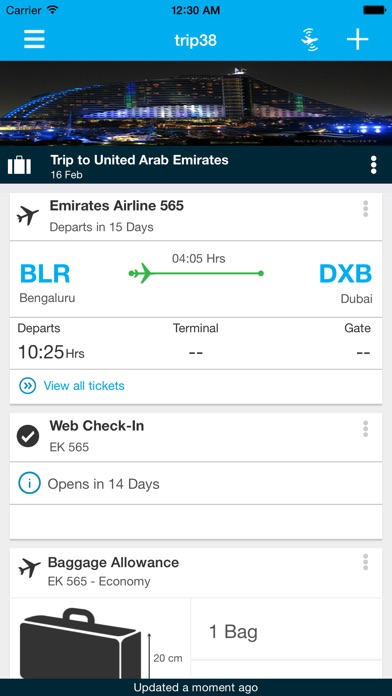Viewport: 392px width, 696px height.
Task: Tap the airplane icon on Baggage Allowance card
Action: click(x=29, y=567)
